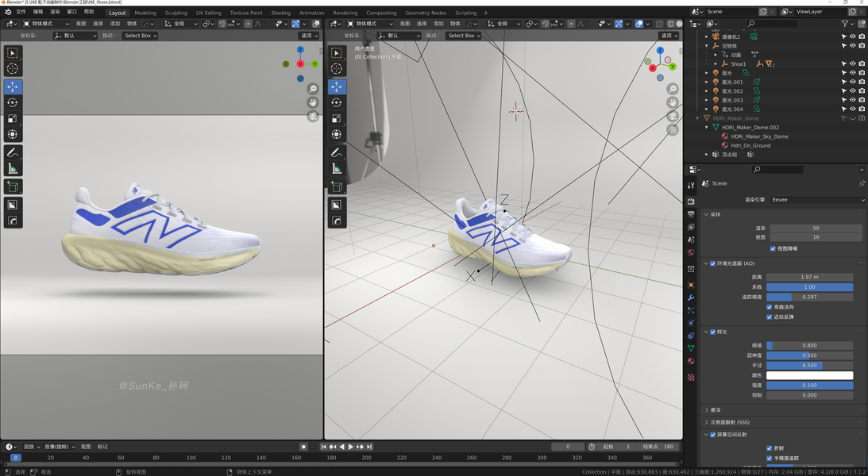Open the Physics properties tab
This screenshot has width=868, height=476.
click(x=691, y=323)
